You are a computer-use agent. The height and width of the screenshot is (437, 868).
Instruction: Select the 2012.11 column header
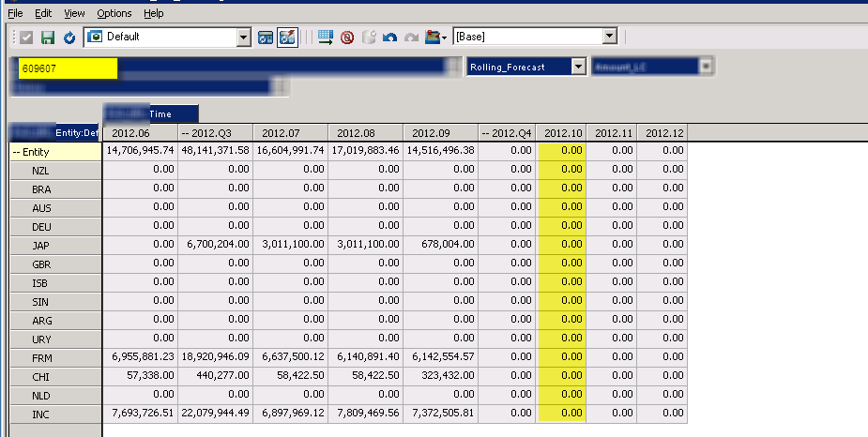point(612,133)
